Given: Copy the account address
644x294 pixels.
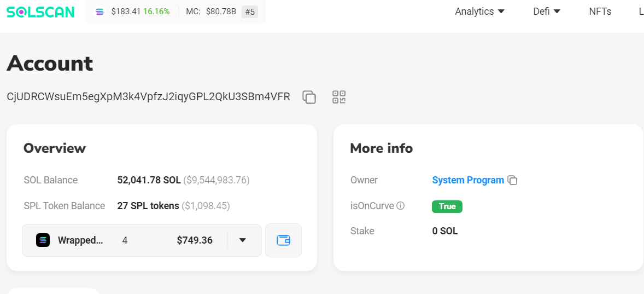Looking at the screenshot, I should click(x=309, y=97).
